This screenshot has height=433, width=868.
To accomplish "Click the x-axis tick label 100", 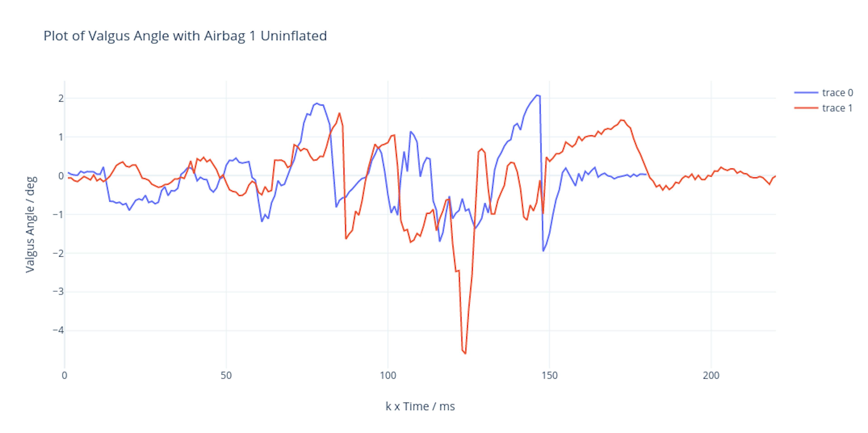I will coord(388,375).
